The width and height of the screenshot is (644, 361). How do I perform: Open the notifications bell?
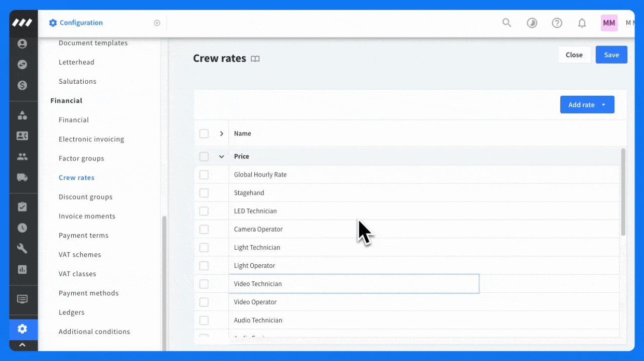pos(582,23)
